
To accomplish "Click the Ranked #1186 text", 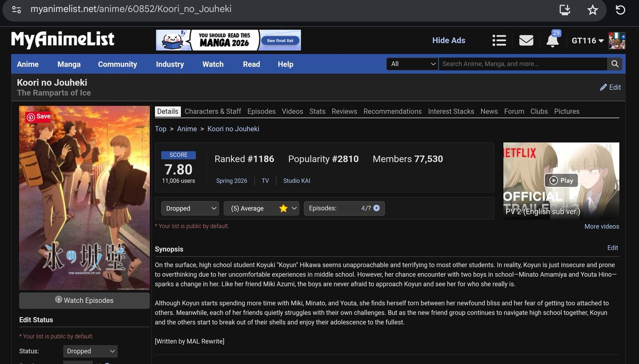I will click(x=244, y=159).
